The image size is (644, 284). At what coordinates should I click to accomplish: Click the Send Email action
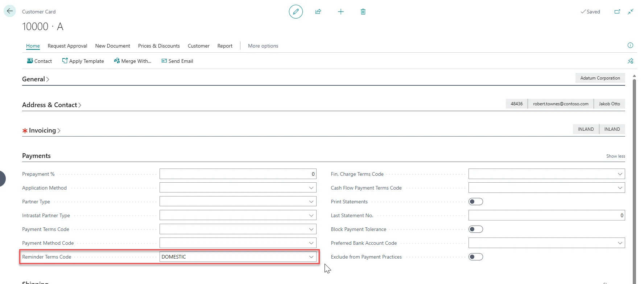click(177, 61)
